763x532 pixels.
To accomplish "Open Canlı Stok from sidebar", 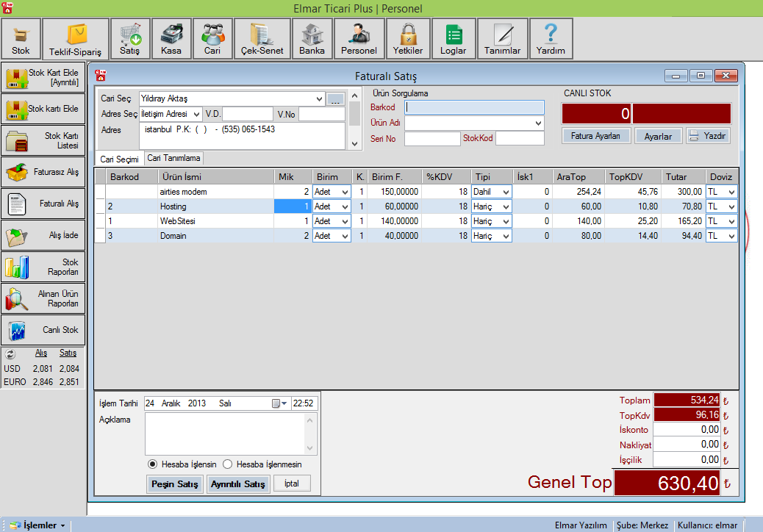I will coord(43,330).
